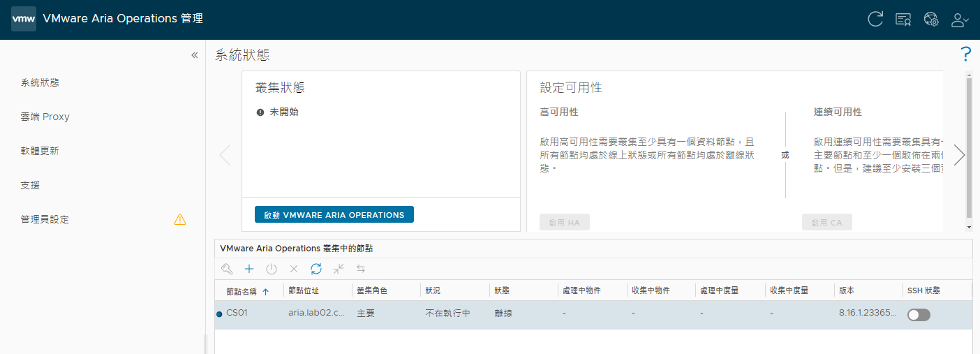Click the 連續可用性 heading
Image resolution: width=980 pixels, height=354 pixels.
click(x=838, y=112)
